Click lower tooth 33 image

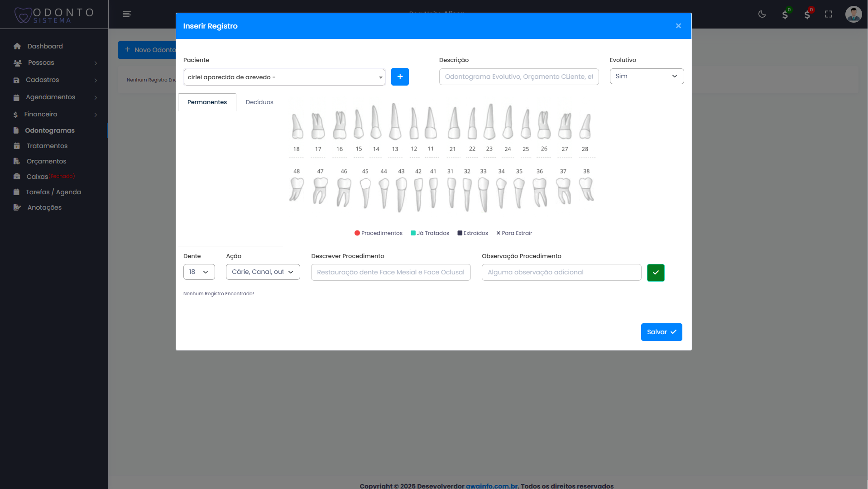tap(484, 194)
